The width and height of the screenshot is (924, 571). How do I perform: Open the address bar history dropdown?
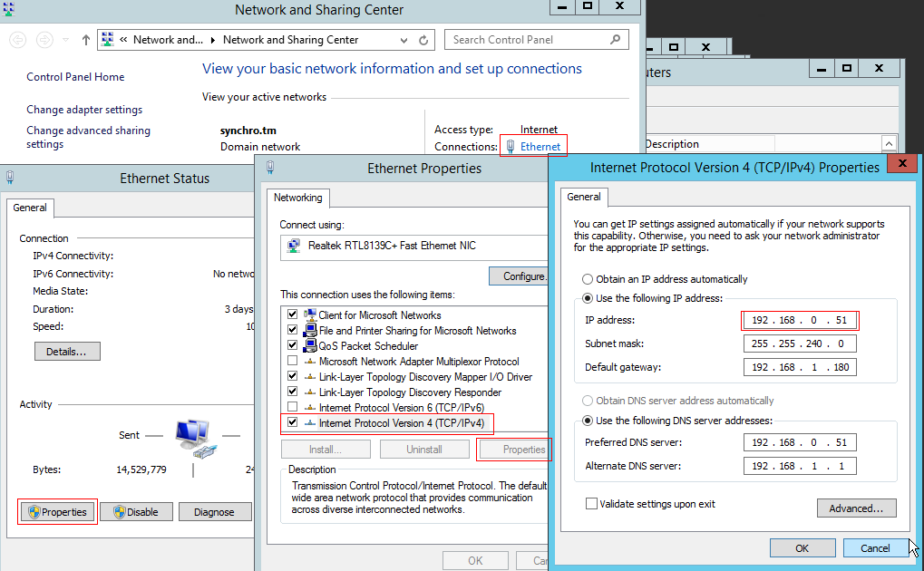click(404, 40)
